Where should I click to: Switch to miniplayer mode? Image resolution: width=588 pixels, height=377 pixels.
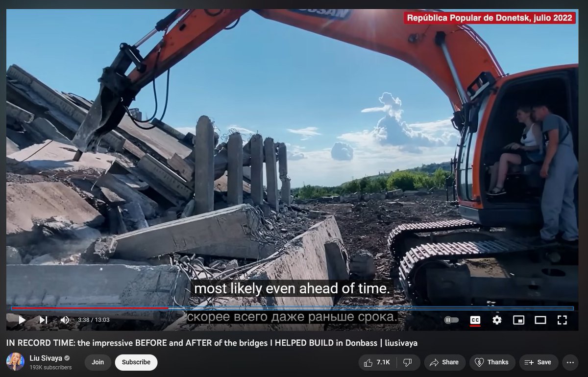coord(518,320)
